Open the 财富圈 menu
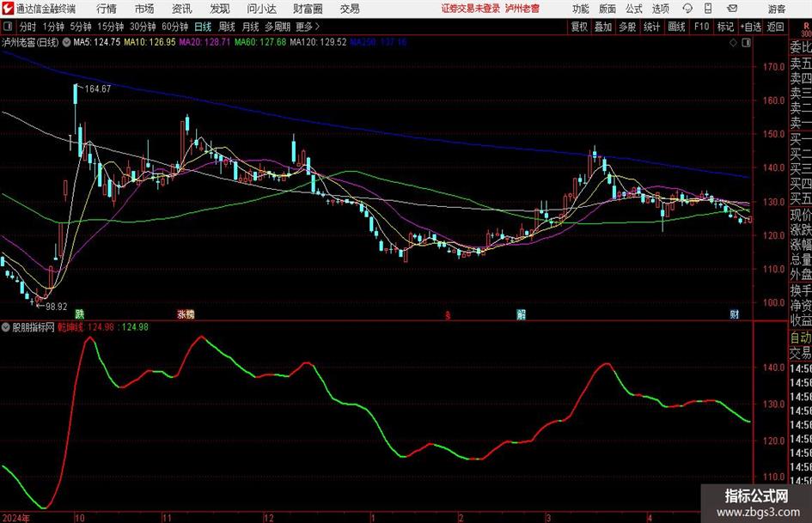Image resolution: width=812 pixels, height=523 pixels. click(308, 9)
